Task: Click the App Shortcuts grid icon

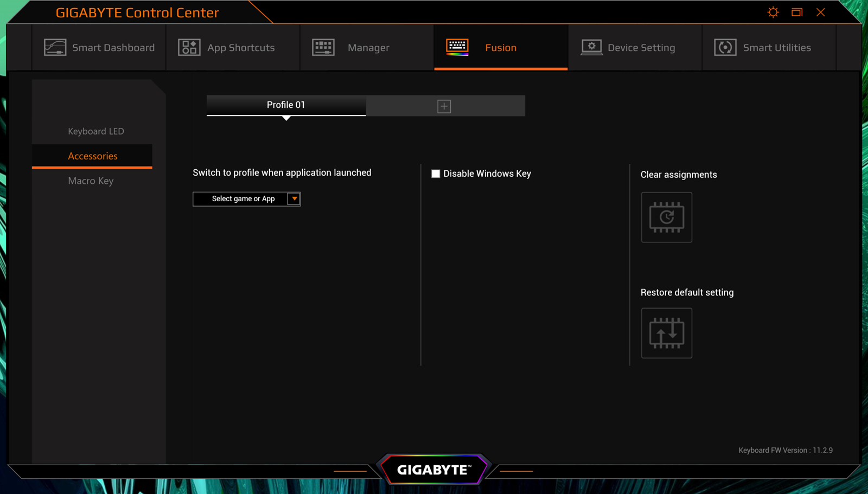Action: tap(189, 48)
